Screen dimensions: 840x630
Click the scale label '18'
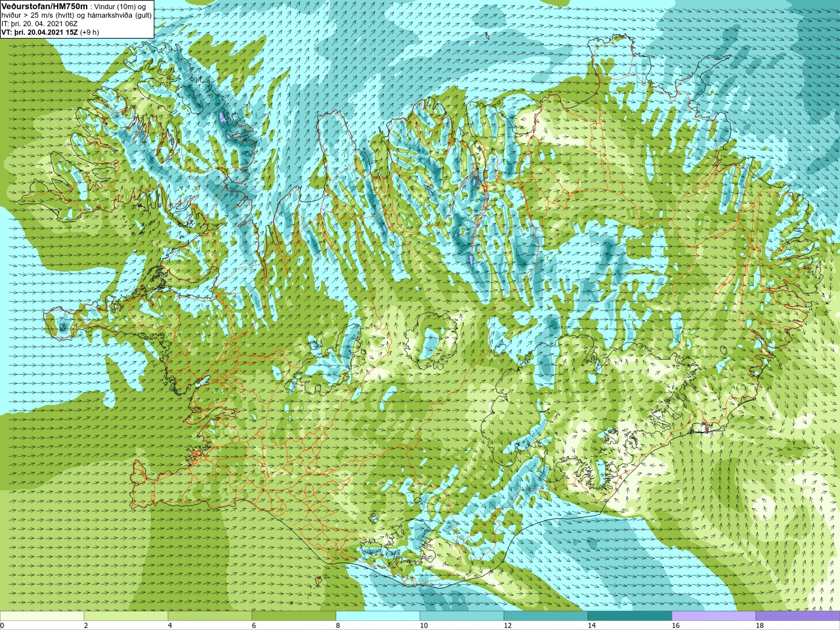pyautogui.click(x=759, y=625)
